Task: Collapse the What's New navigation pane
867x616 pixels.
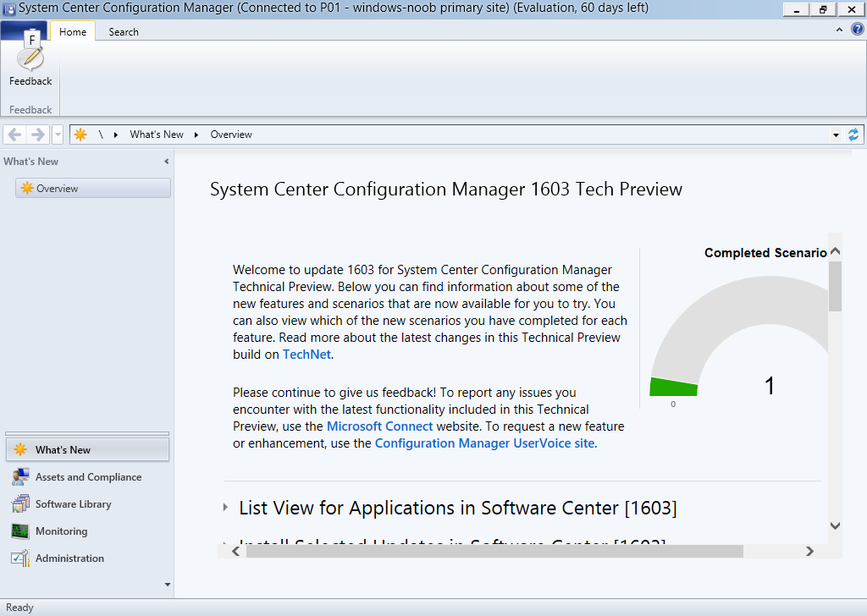Action: (167, 162)
